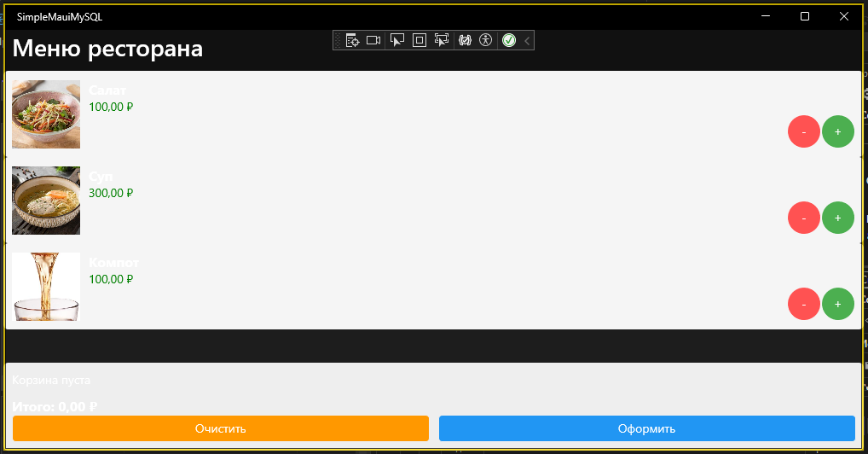
Task: Activate Select Element pointer tool
Action: pyautogui.click(x=396, y=40)
